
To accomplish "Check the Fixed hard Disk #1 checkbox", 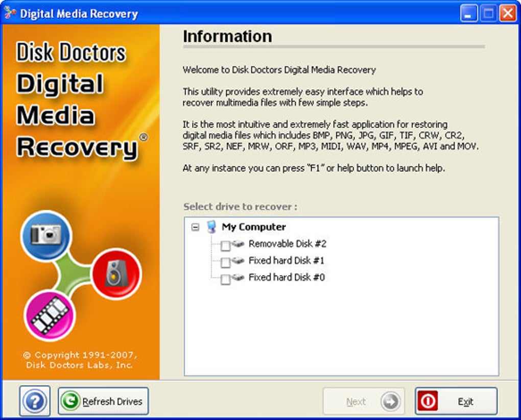I will point(225,263).
